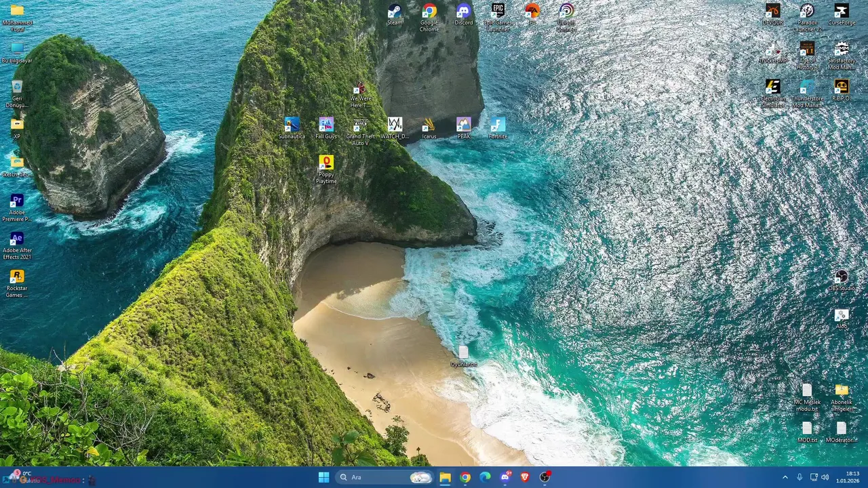Open the Discord desktop shortcut
Viewport: 868px width, 488px height.
click(x=464, y=15)
